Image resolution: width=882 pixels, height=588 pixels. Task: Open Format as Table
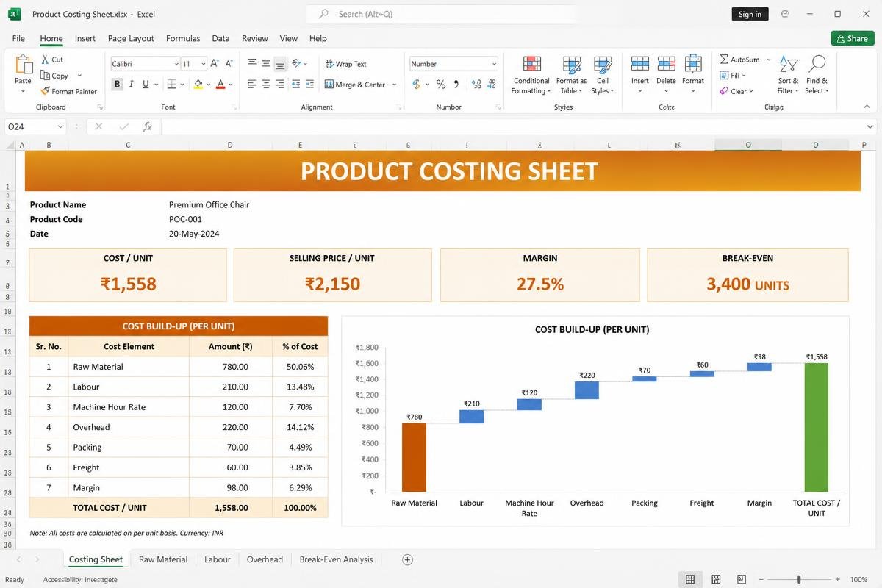point(571,75)
